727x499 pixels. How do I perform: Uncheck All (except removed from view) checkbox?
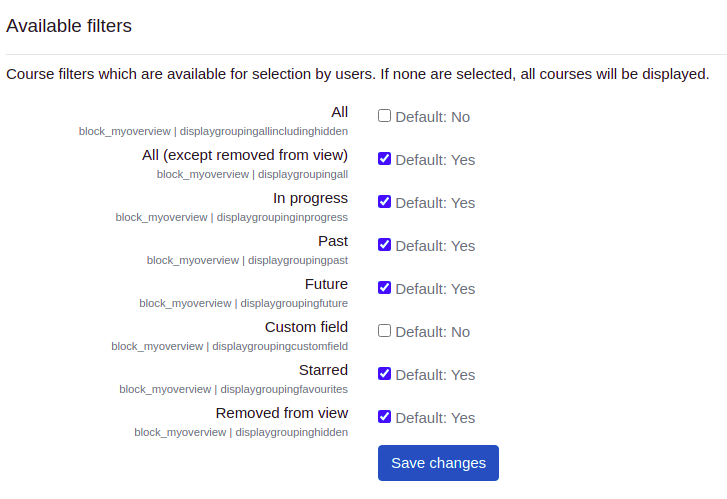tap(384, 159)
